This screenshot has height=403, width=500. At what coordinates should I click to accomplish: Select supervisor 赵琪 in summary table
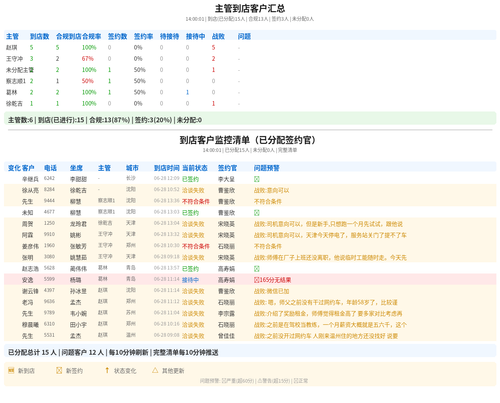pos(12,48)
